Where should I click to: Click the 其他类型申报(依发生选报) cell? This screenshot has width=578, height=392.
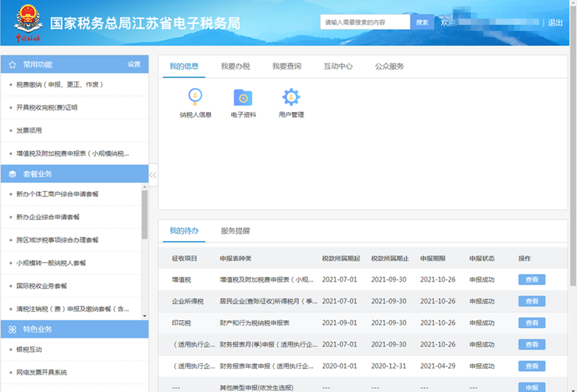256,388
